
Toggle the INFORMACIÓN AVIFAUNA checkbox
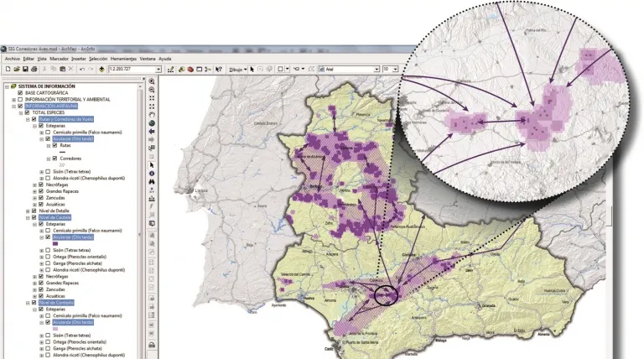point(20,106)
